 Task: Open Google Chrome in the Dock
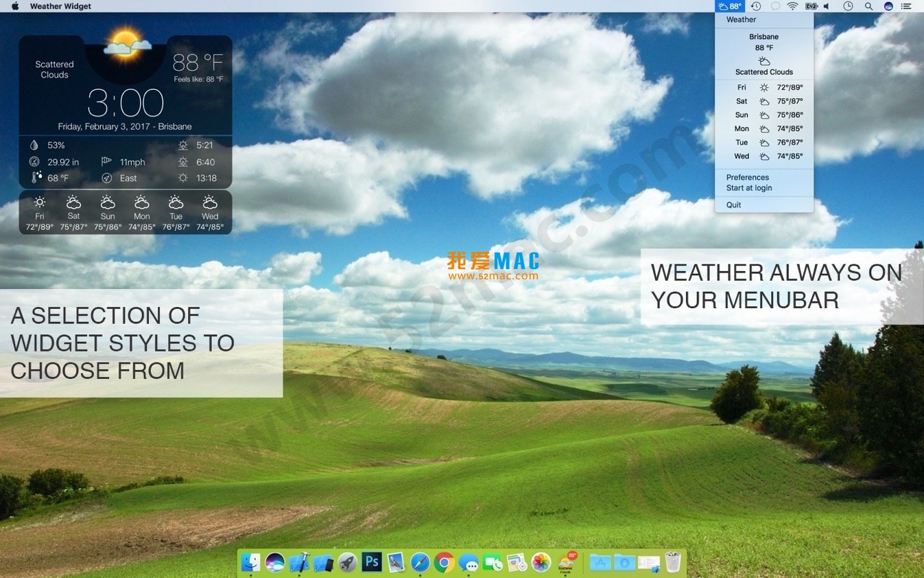(445, 562)
